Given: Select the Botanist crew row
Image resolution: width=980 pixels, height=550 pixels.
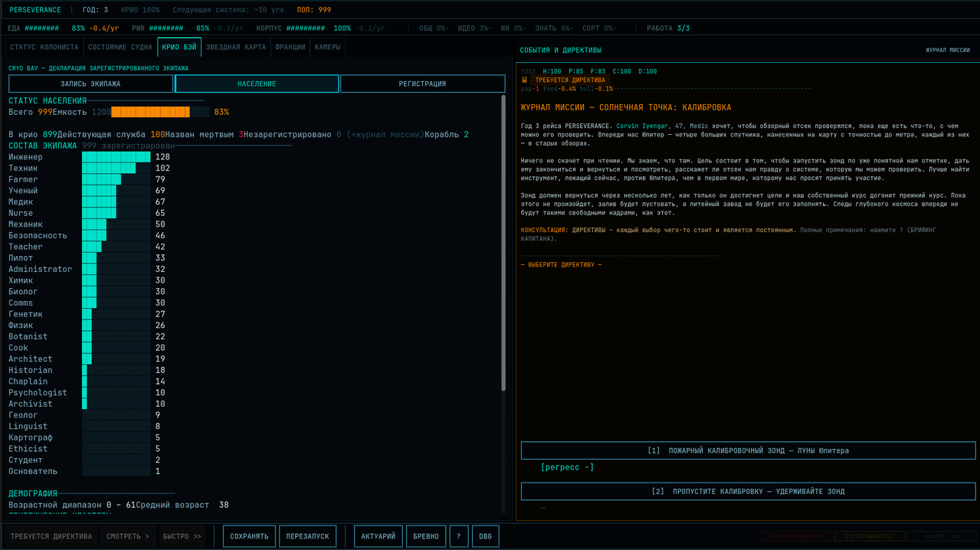Looking at the screenshot, I should coord(89,336).
